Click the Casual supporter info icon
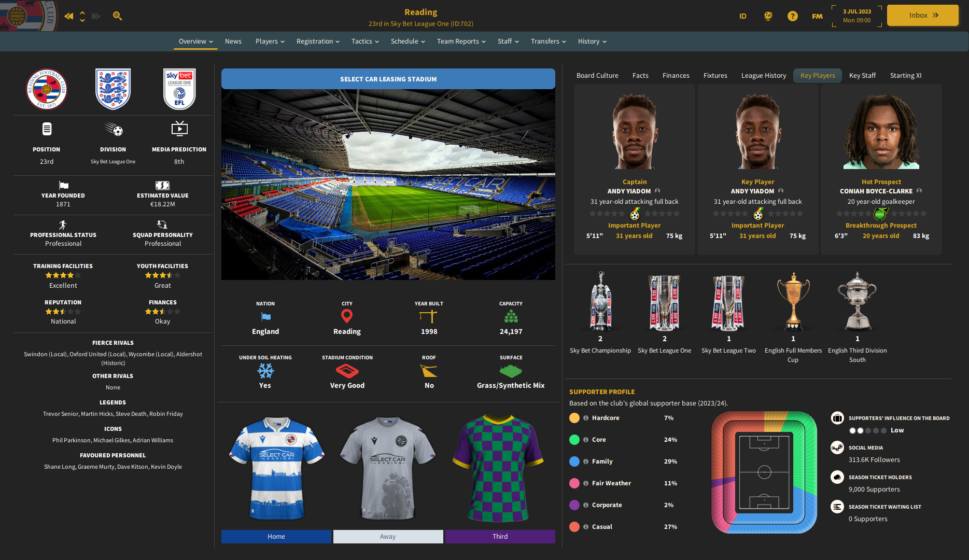 pos(586,527)
